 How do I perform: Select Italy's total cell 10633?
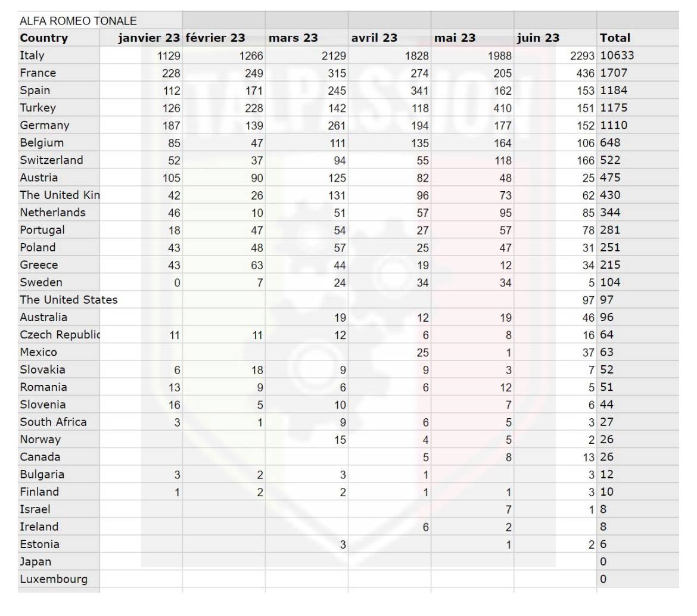(638, 55)
